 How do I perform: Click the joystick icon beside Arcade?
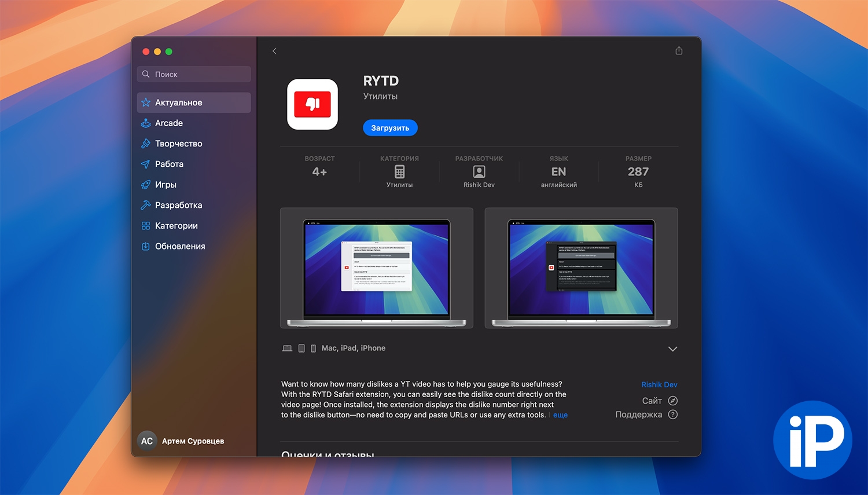(146, 123)
